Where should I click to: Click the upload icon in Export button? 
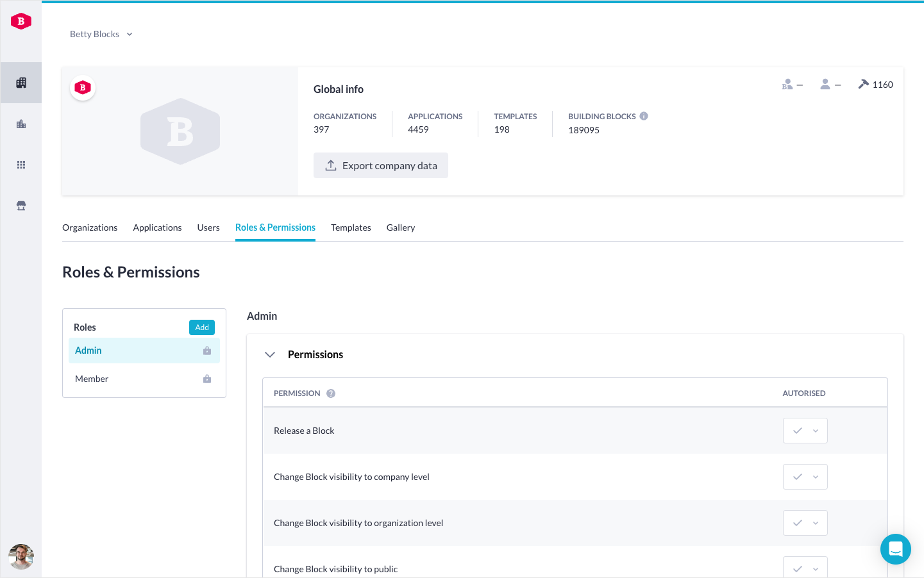click(331, 165)
